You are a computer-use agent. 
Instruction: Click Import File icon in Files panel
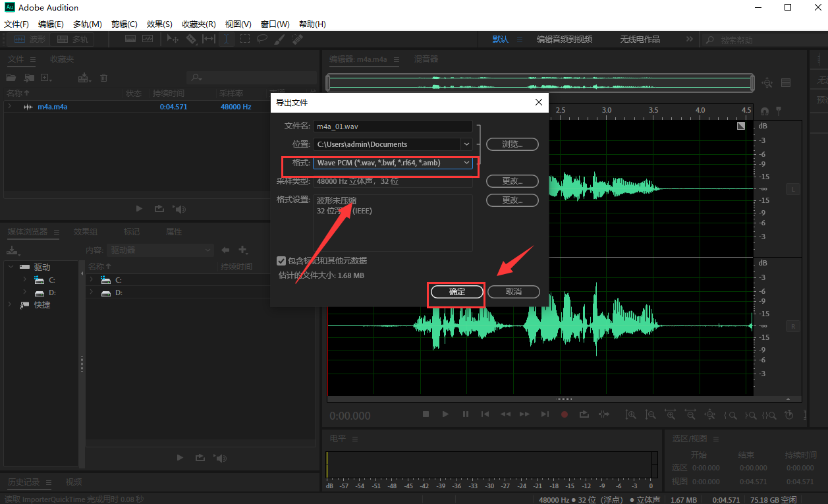coord(29,78)
